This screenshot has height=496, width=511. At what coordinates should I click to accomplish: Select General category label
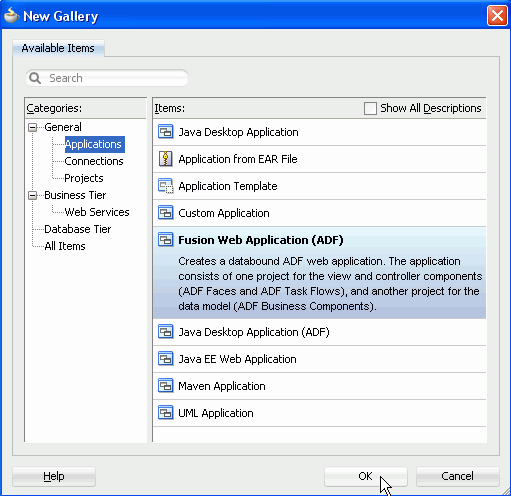[63, 127]
